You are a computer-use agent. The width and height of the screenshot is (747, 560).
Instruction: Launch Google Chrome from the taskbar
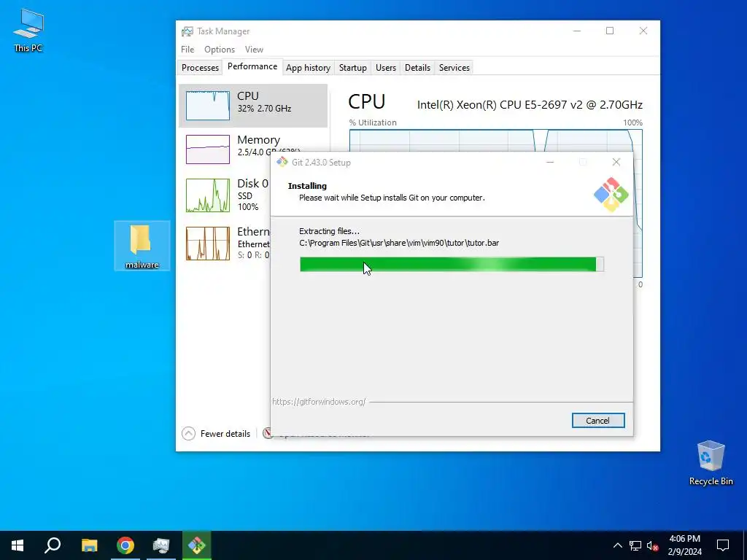pyautogui.click(x=125, y=545)
